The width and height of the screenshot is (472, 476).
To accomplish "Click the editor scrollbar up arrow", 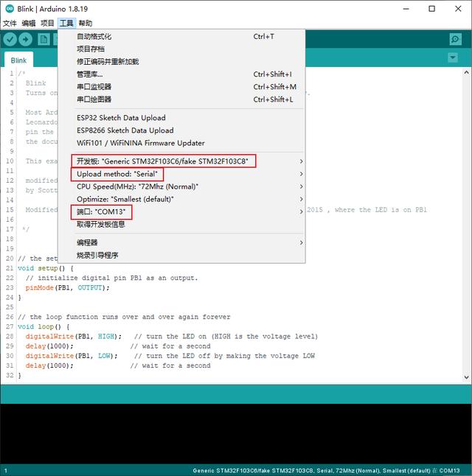I will (467, 72).
